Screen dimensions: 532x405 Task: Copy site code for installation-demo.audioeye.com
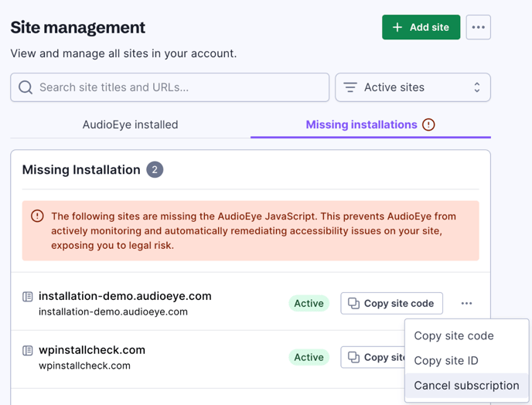pyautogui.click(x=391, y=303)
